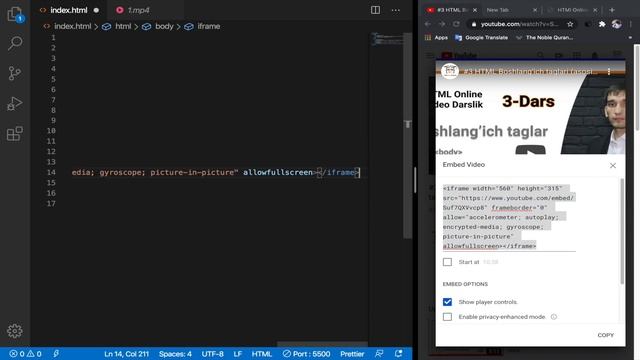Switch to the index.html editor tab
640x360 pixels.
69,10
